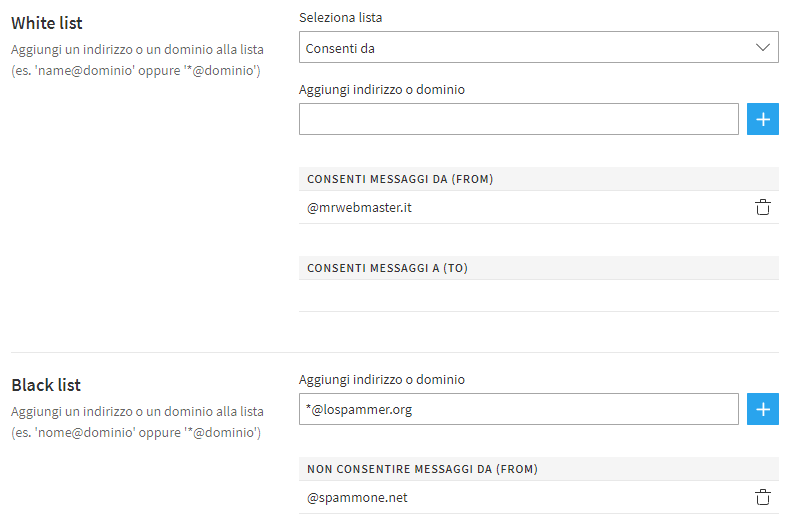Click 'Non consentire messaggi da (FROM)' header
This screenshot has height=527, width=793.
click(x=423, y=468)
